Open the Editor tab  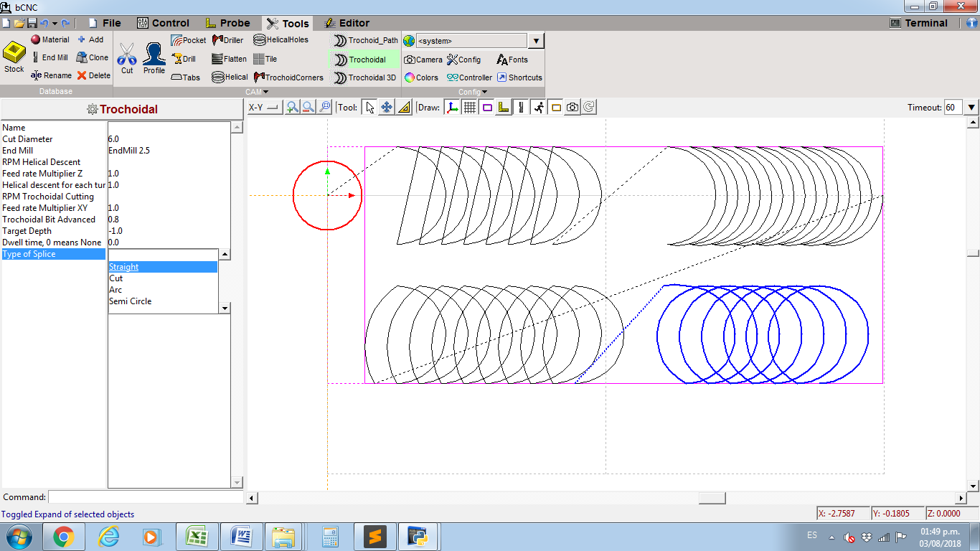[347, 23]
